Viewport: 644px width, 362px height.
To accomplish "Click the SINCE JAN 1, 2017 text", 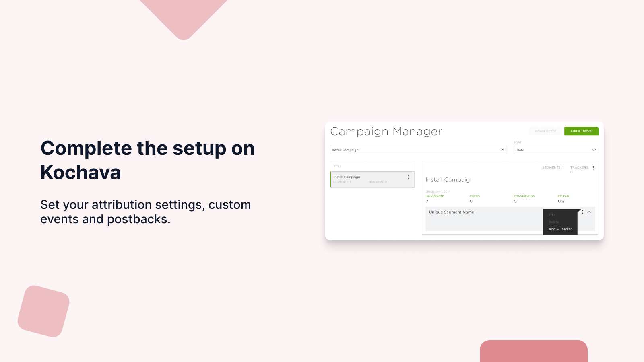I will 438,191.
